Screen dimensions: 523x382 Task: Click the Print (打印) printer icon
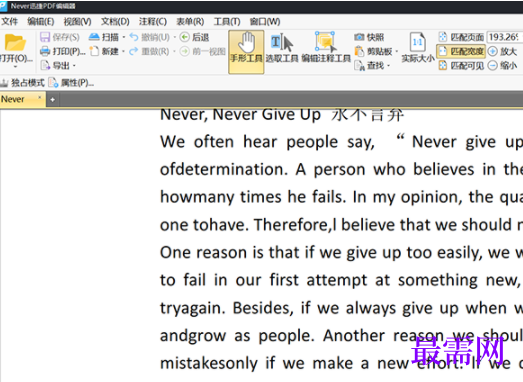click(45, 51)
